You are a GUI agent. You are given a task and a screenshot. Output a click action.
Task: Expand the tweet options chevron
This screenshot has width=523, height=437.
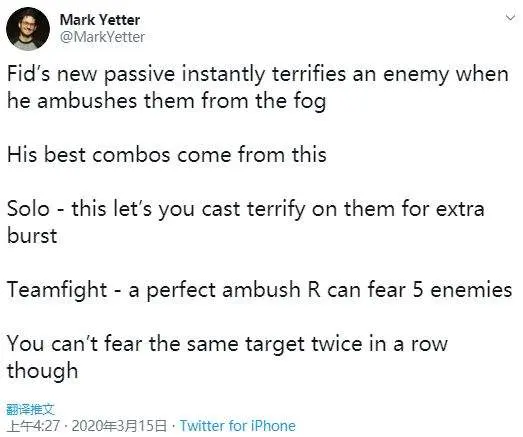(510, 17)
